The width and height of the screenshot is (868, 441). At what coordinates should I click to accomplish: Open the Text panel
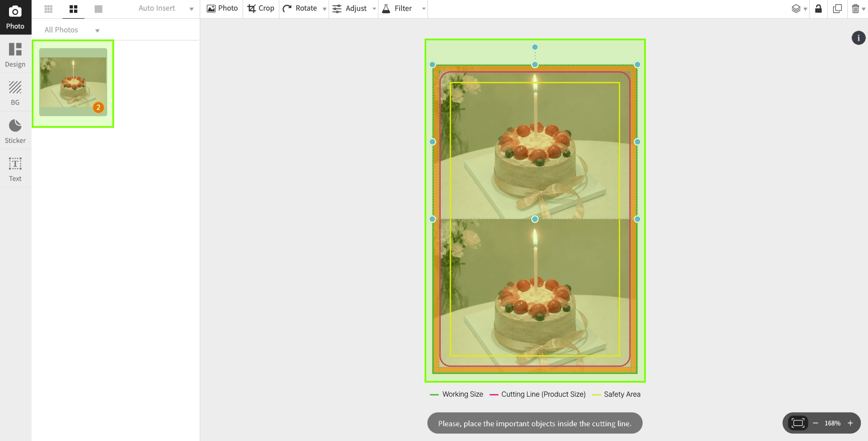pyautogui.click(x=15, y=169)
